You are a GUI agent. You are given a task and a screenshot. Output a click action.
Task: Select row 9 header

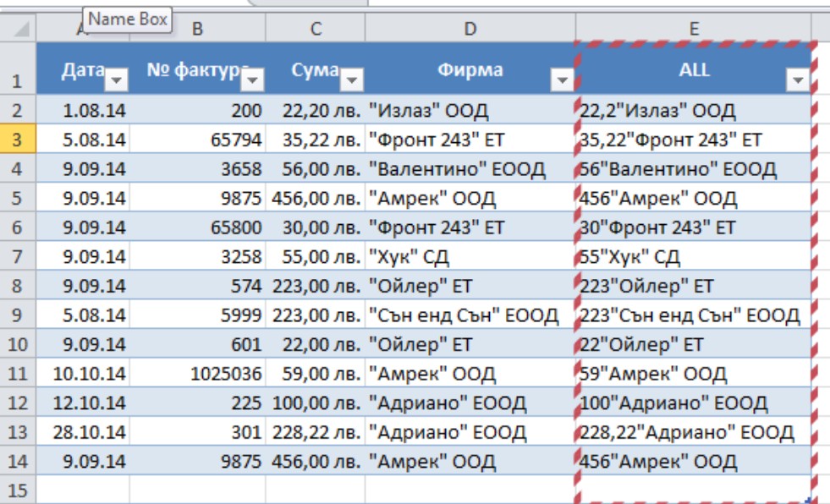[18, 315]
